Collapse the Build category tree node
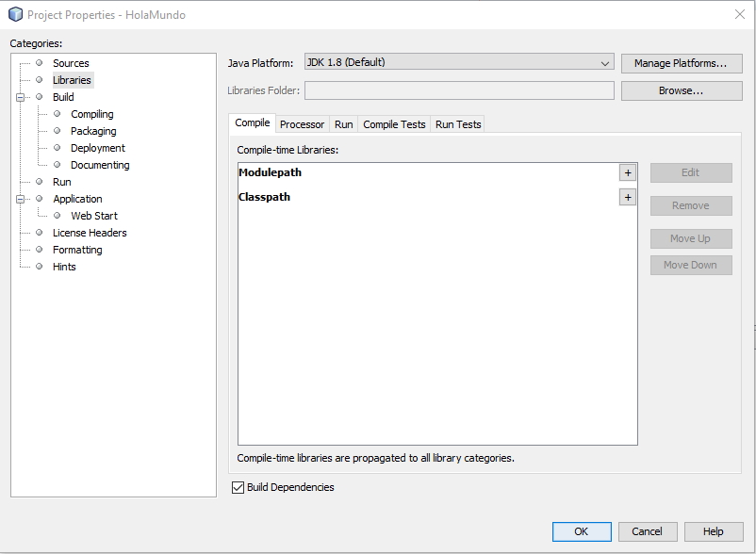This screenshot has height=554, width=756. tap(20, 97)
